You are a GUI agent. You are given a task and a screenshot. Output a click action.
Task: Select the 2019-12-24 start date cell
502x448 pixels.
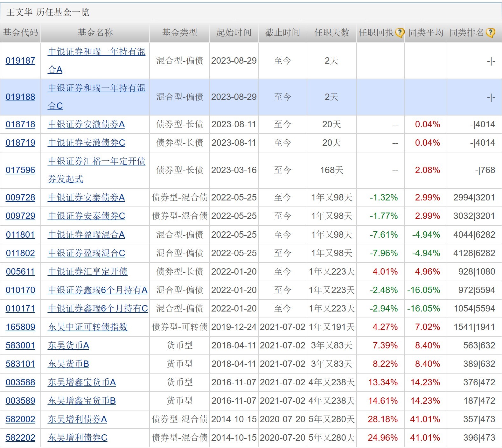(x=234, y=327)
